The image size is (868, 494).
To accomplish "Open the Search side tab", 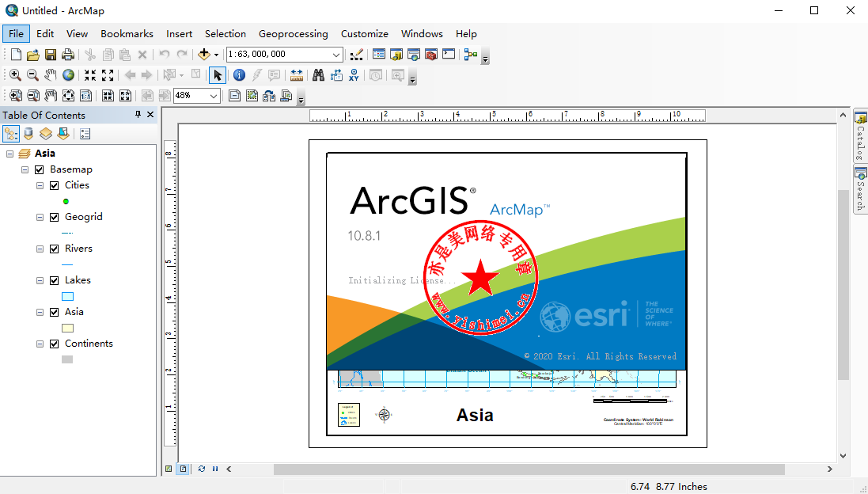I will coord(860,189).
